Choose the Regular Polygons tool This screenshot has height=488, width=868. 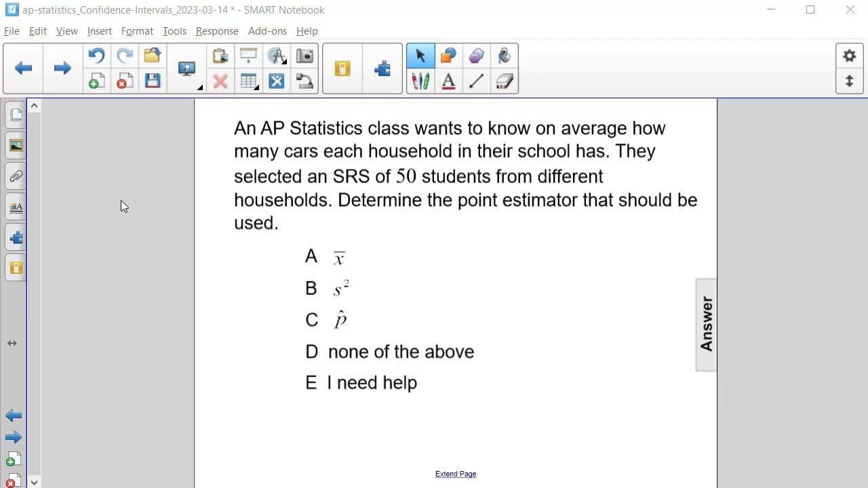pyautogui.click(x=476, y=56)
